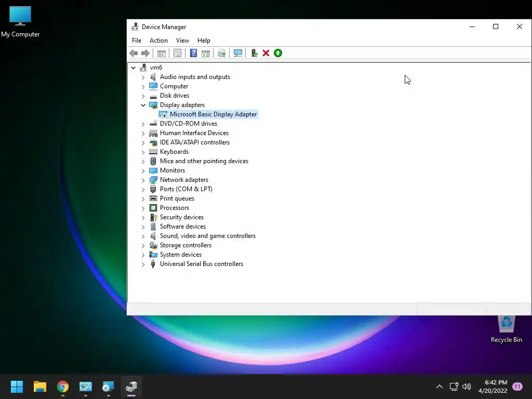532x399 pixels.
Task: Click Enable device toolbar icon
Action: click(254, 54)
